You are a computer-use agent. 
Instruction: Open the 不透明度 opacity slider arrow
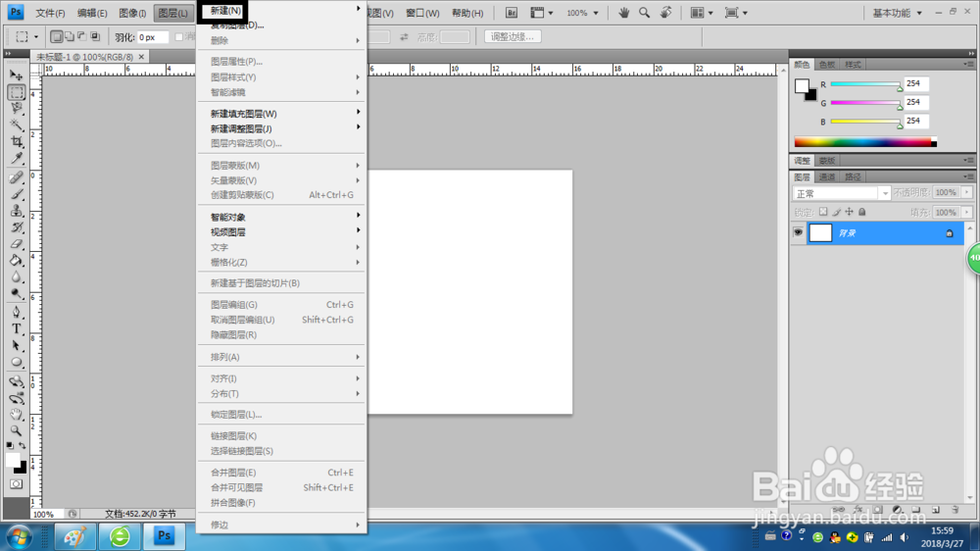967,192
